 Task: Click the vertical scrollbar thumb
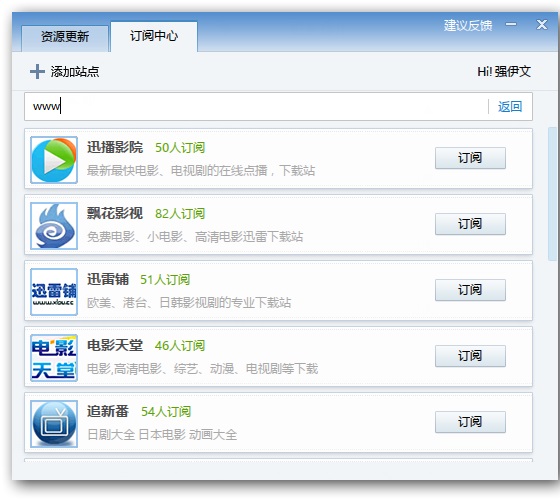552,194
